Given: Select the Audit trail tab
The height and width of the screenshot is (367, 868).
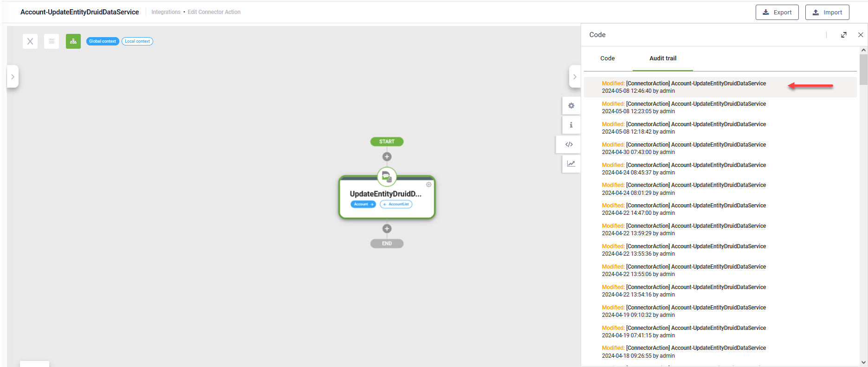Looking at the screenshot, I should click(x=662, y=58).
